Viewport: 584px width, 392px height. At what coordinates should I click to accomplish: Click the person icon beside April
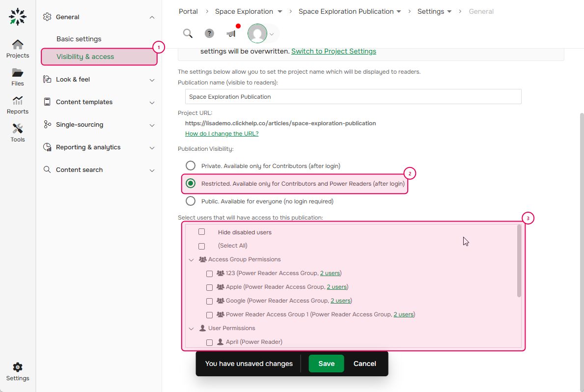[220, 342]
